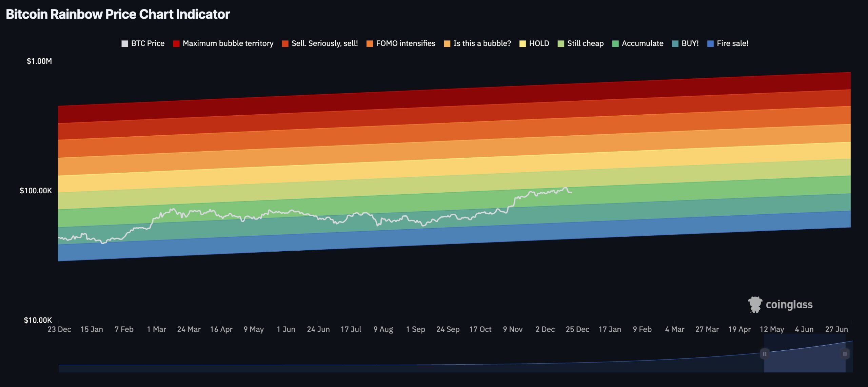Click the 1 Mar x-axis date label
868x387 pixels.
click(x=157, y=329)
